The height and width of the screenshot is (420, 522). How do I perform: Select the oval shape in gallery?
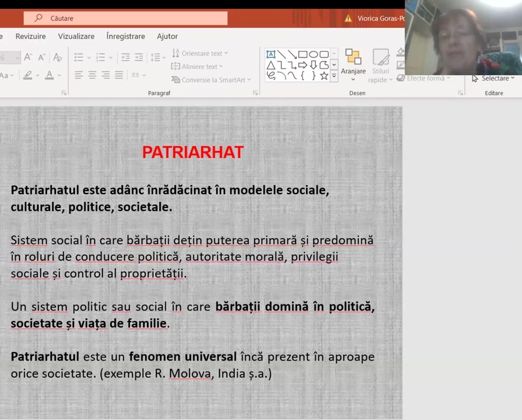click(x=313, y=54)
